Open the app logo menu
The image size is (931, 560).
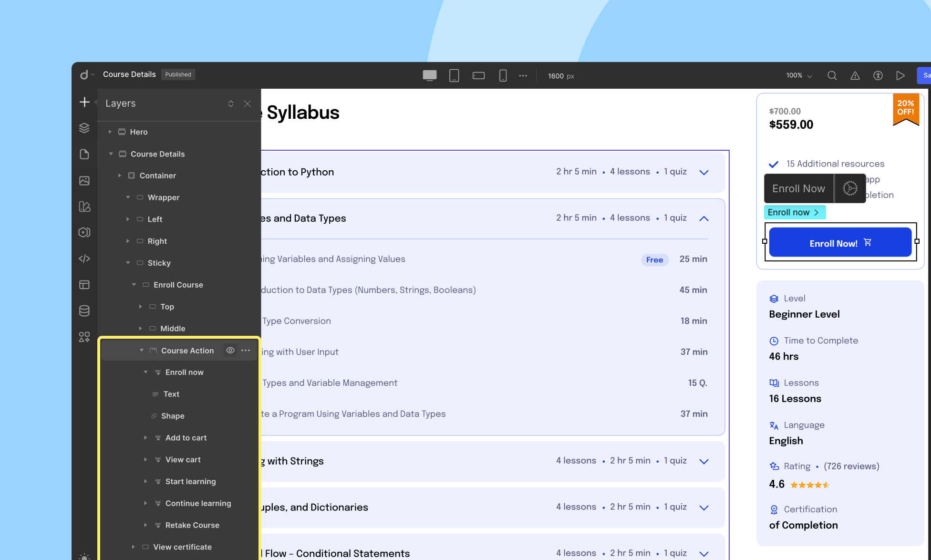tap(87, 75)
